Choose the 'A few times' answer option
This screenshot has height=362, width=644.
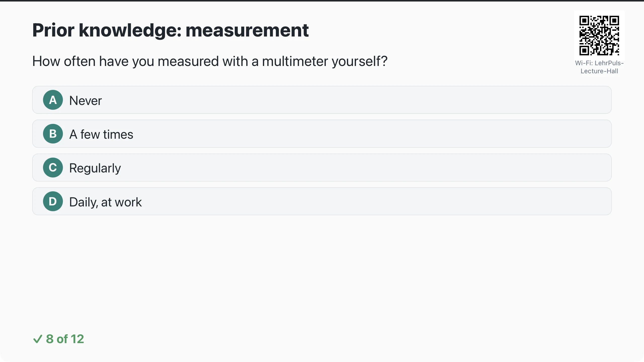(x=322, y=134)
